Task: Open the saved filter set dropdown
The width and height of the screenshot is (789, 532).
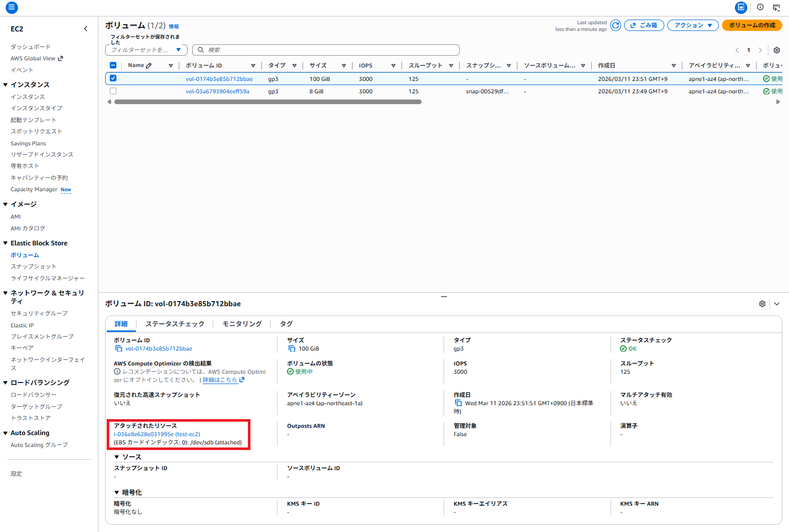Action: (146, 50)
